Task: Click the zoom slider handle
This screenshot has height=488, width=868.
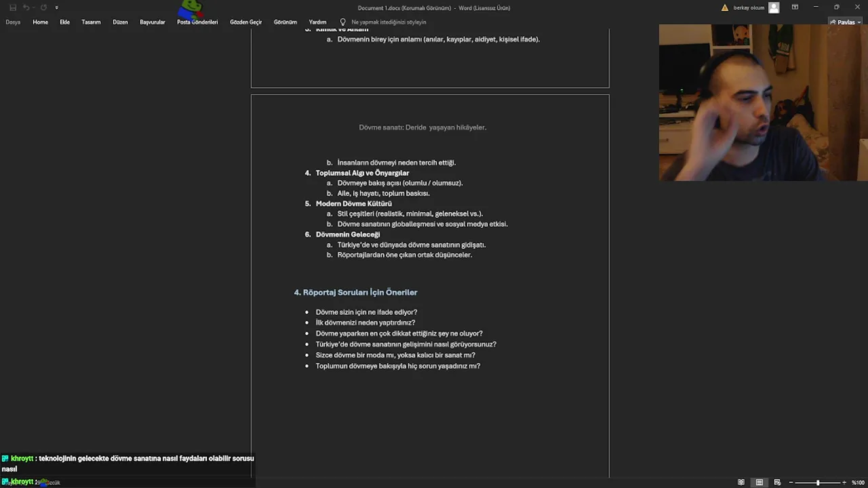Action: (818, 482)
